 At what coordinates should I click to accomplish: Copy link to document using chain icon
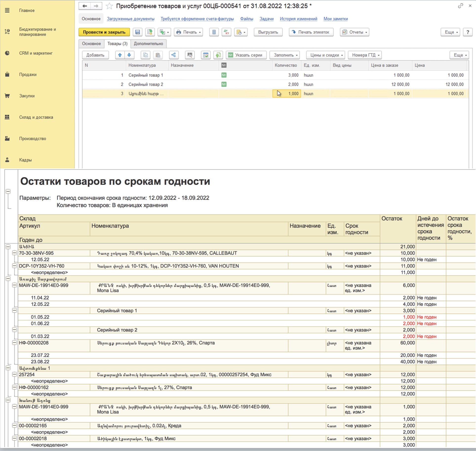click(x=460, y=6)
